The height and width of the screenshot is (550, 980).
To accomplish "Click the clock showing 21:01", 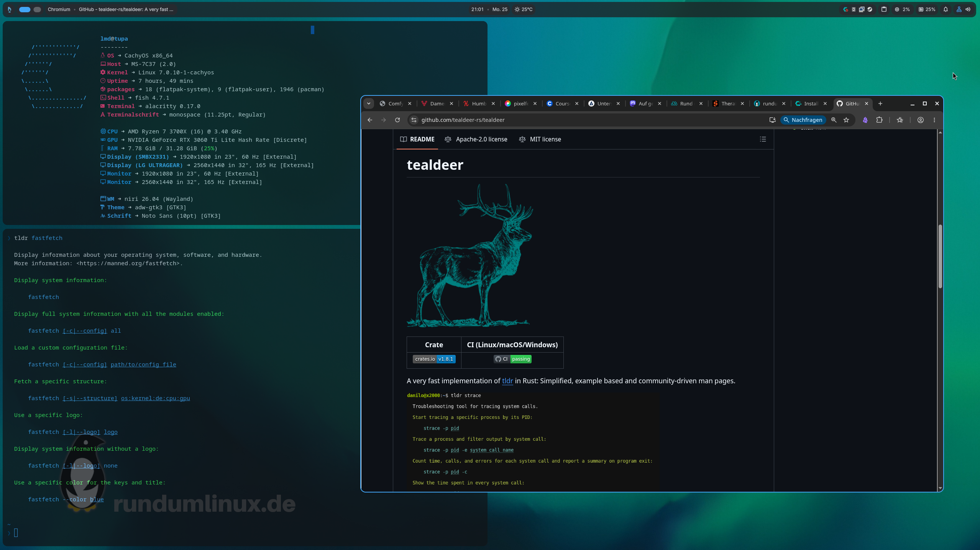I will [477, 10].
